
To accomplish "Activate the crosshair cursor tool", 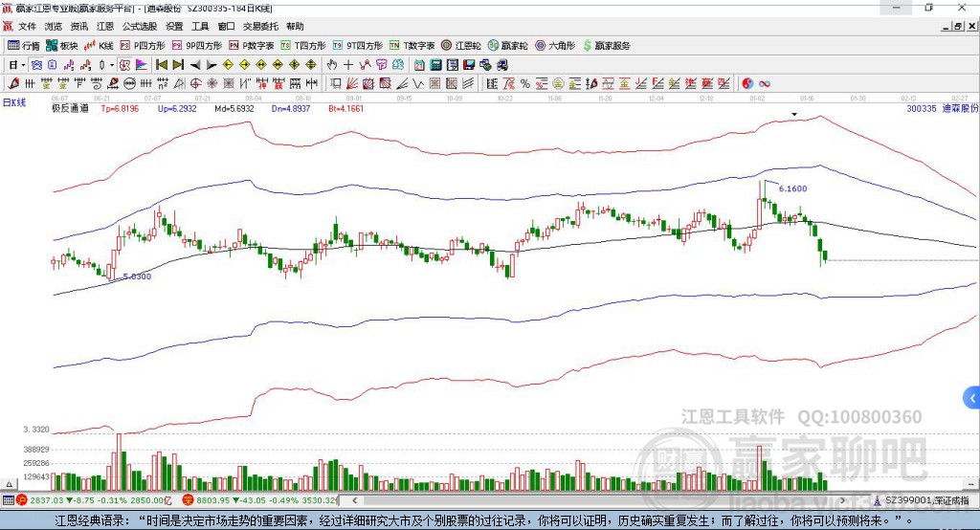I will (x=348, y=64).
